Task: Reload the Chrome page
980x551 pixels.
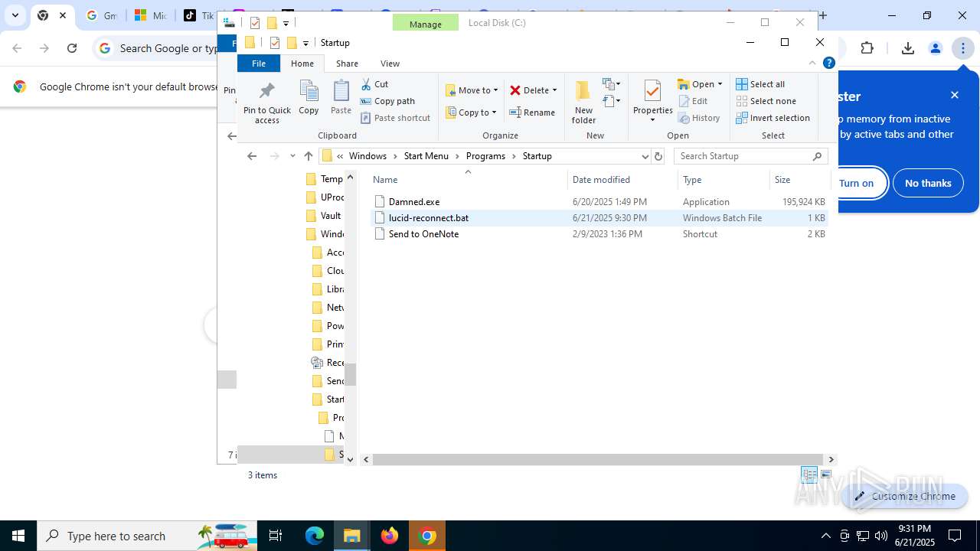Action: pos(72,48)
